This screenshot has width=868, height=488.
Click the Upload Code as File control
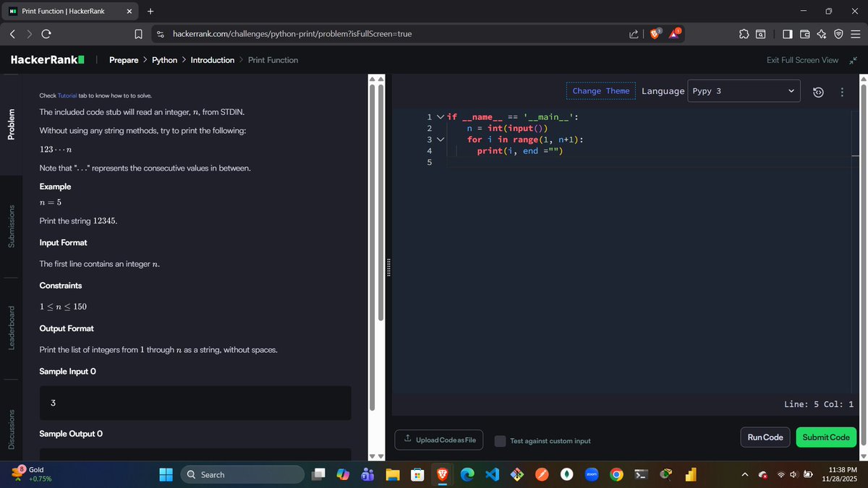click(438, 440)
